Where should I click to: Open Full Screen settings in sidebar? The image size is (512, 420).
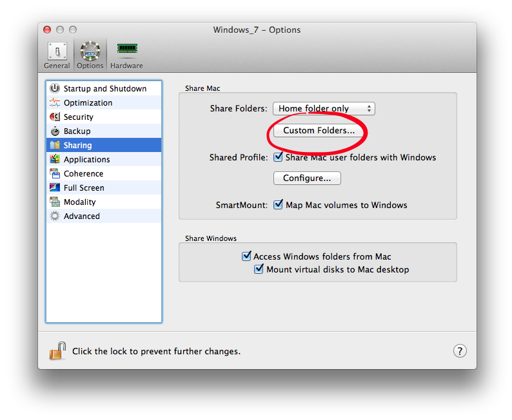pyautogui.click(x=104, y=187)
